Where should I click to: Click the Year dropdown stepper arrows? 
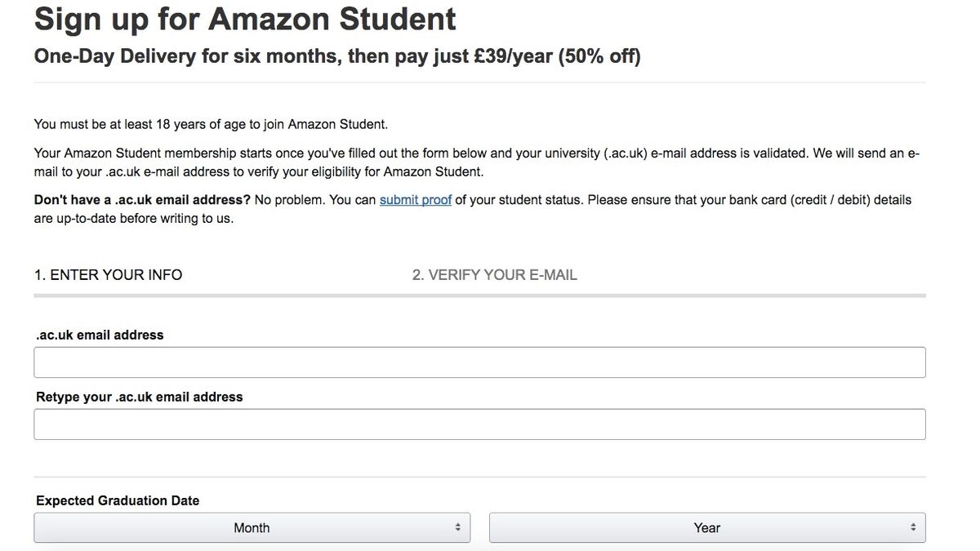click(915, 527)
